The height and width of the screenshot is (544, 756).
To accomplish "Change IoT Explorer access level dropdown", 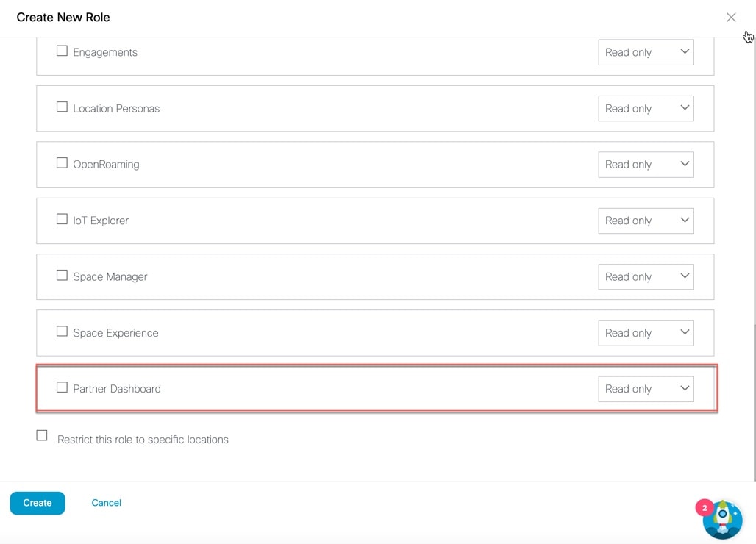I will [646, 221].
